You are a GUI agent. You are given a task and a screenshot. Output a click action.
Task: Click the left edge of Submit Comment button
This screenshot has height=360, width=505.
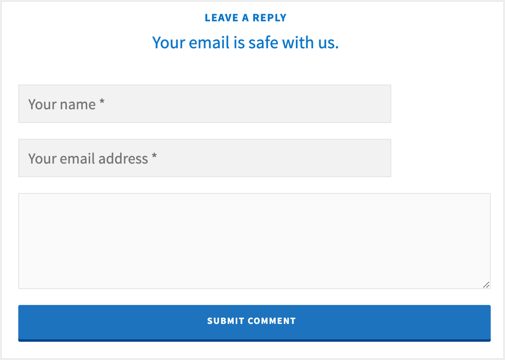(x=25, y=323)
